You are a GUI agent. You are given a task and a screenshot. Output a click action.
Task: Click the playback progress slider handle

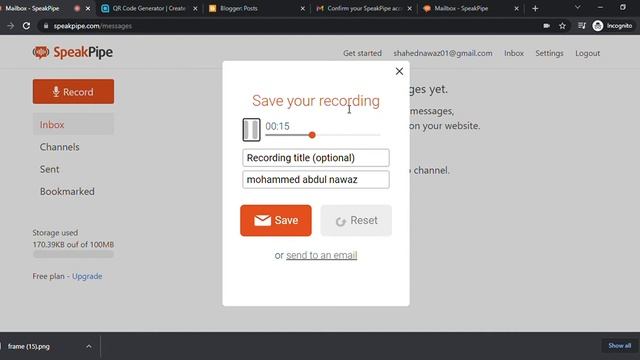click(312, 135)
